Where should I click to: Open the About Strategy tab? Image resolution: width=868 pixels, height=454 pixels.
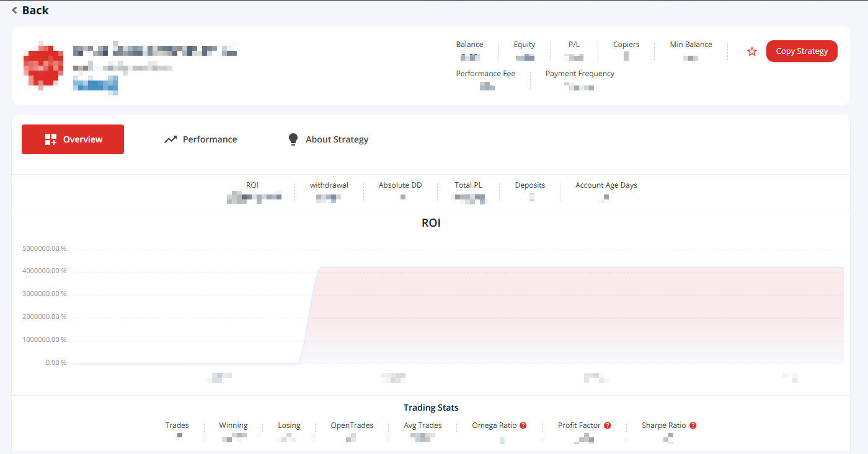pyautogui.click(x=328, y=139)
